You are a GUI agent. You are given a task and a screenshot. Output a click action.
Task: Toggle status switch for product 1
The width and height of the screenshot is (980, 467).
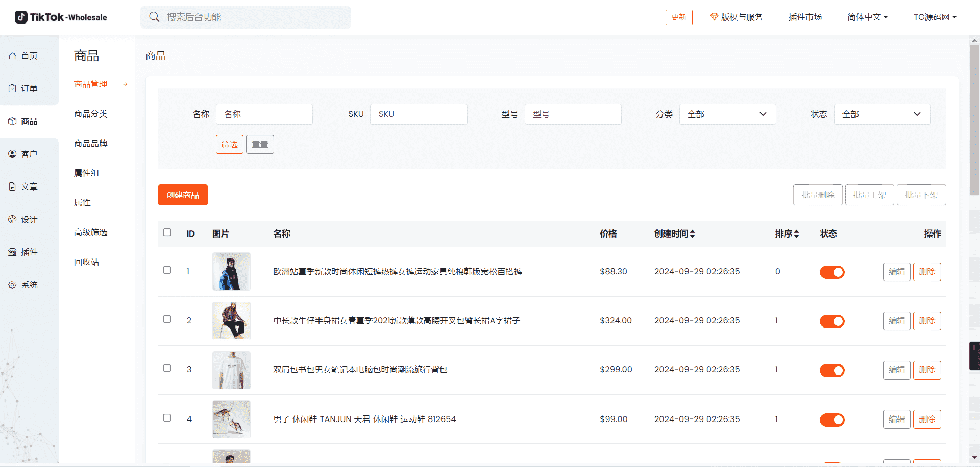831,272
